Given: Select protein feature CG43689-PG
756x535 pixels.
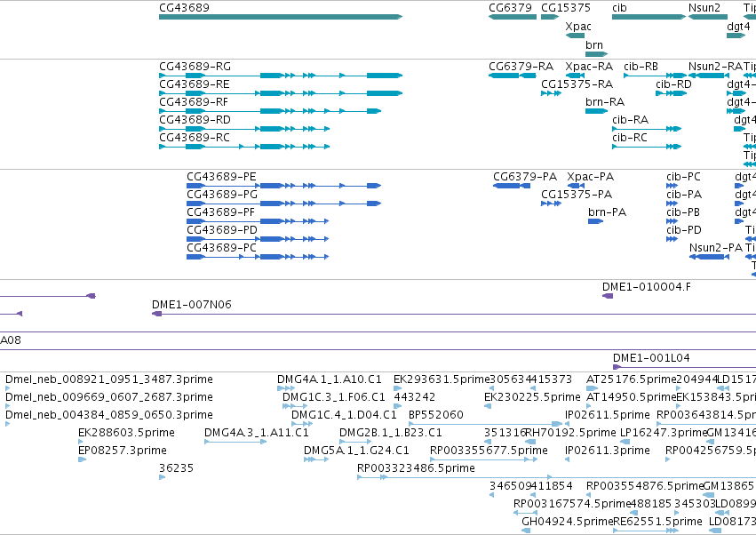Looking at the screenshot, I should click(284, 204).
